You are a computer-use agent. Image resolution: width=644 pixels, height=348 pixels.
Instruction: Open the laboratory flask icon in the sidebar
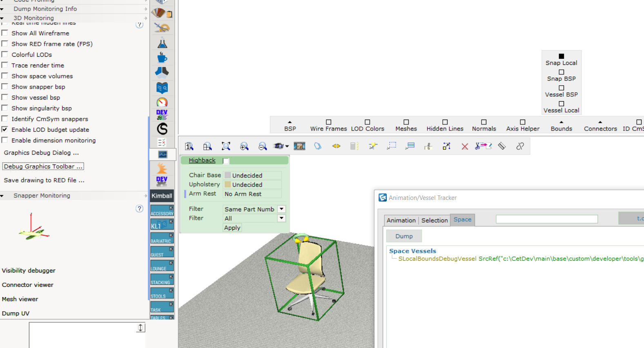click(x=162, y=42)
